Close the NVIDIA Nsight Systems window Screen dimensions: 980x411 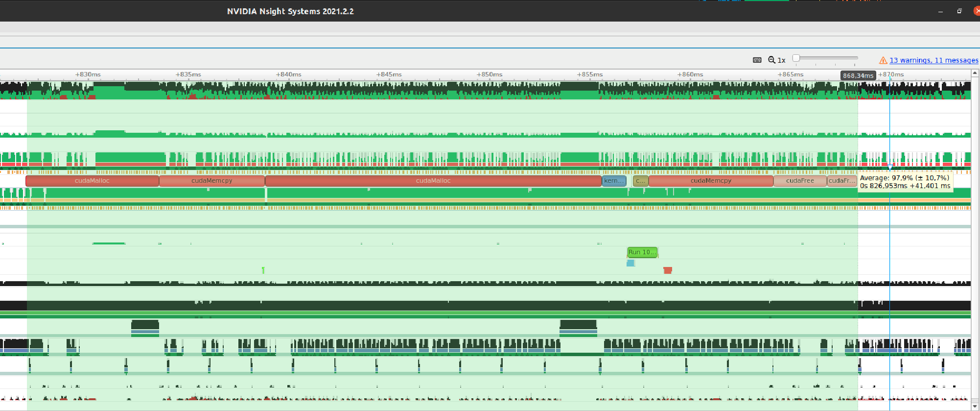pos(977,11)
